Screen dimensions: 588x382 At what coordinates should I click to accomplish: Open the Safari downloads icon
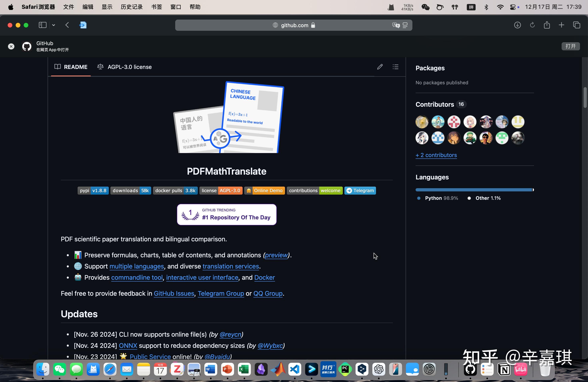pos(517,25)
